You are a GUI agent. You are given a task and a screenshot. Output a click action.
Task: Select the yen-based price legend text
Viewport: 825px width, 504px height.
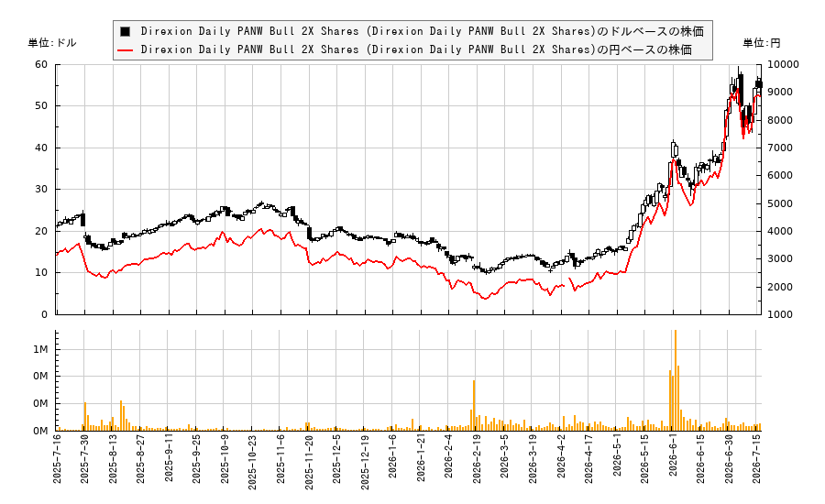point(416,50)
